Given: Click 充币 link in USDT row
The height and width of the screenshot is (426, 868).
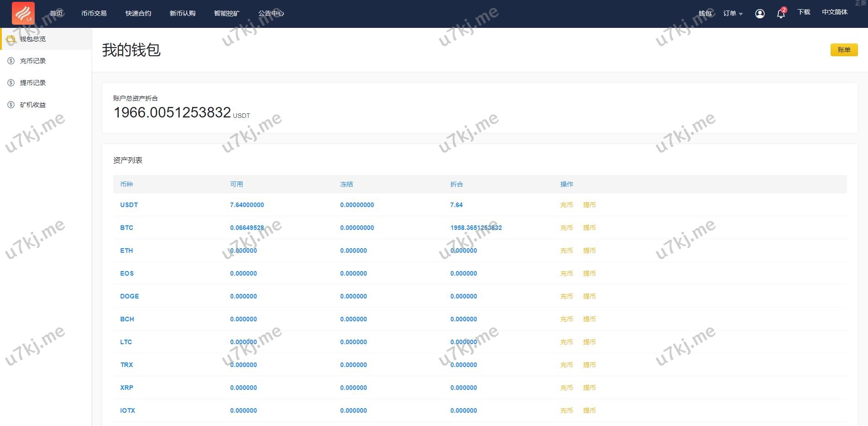Looking at the screenshot, I should point(566,205).
